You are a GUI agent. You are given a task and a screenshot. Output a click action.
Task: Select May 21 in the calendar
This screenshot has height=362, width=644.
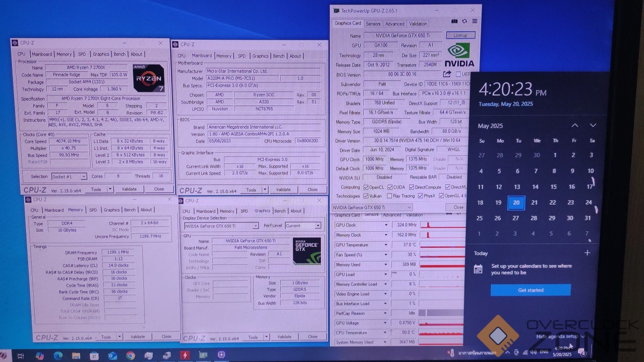[534, 203]
